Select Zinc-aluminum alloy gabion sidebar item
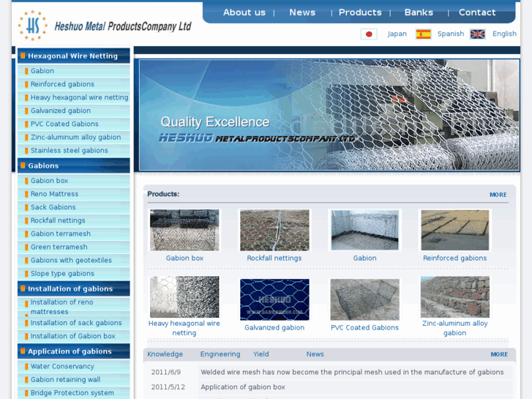Image resolution: width=532 pixels, height=399 pixels. click(x=75, y=137)
